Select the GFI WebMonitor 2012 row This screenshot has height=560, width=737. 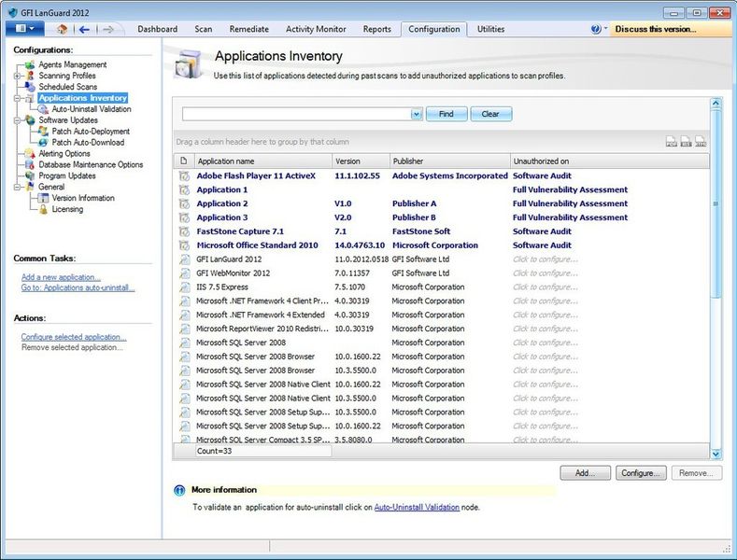coord(442,273)
